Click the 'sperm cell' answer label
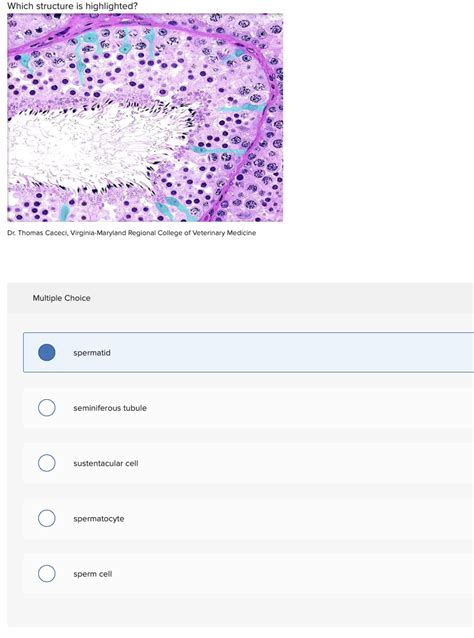Screen dimensions: 474x638 93,574
